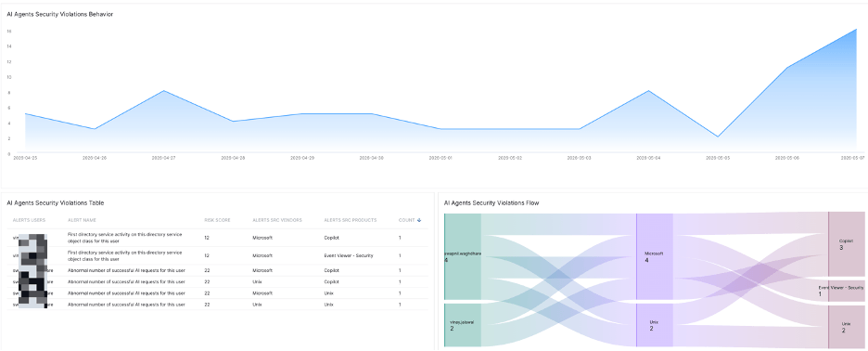The height and width of the screenshot is (351, 868).
Task: Select the Microsoft node in the Sankey flow
Action: click(655, 256)
